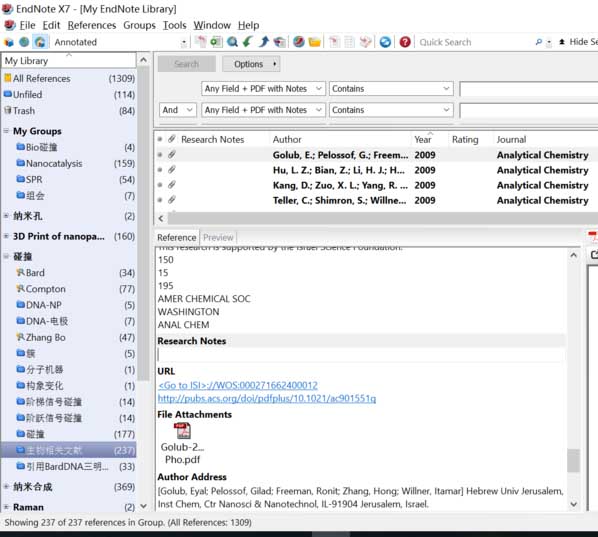Click Copy to Local Library toolbar icon
The height and width of the screenshot is (537, 598).
point(201,42)
